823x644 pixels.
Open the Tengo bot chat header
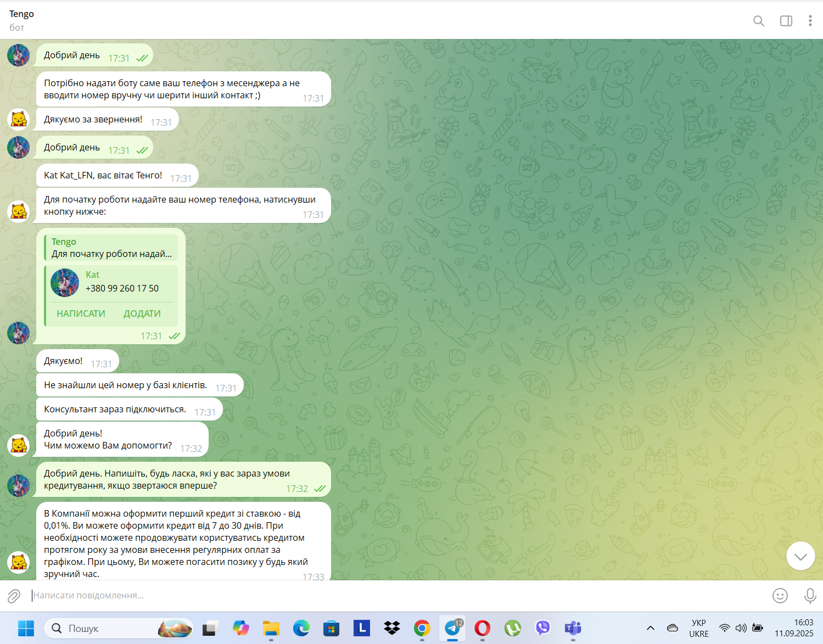[x=22, y=20]
